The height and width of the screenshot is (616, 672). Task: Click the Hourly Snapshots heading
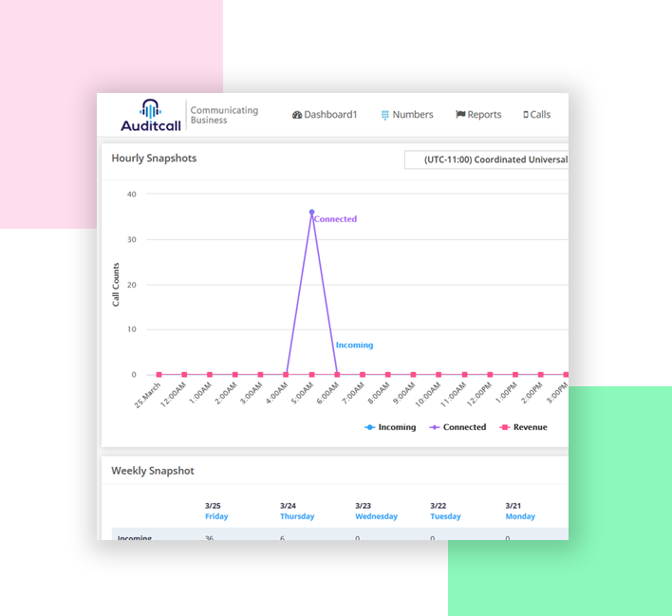(154, 159)
